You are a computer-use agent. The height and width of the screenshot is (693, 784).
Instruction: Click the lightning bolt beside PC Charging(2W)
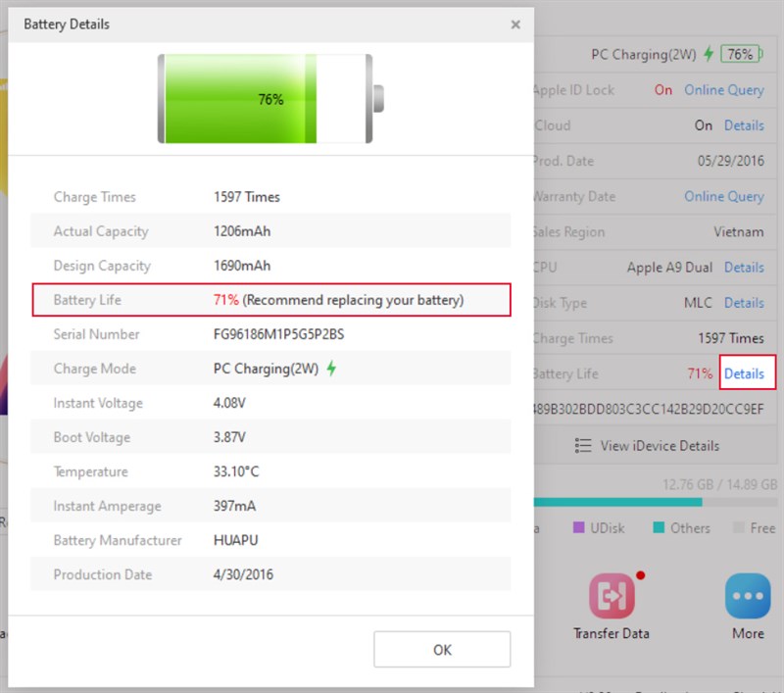pyautogui.click(x=709, y=55)
